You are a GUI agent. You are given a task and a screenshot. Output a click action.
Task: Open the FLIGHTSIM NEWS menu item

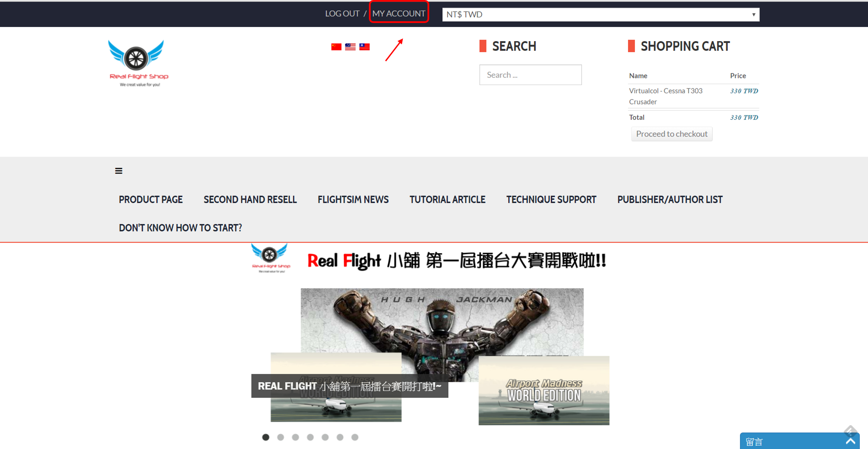coord(353,200)
